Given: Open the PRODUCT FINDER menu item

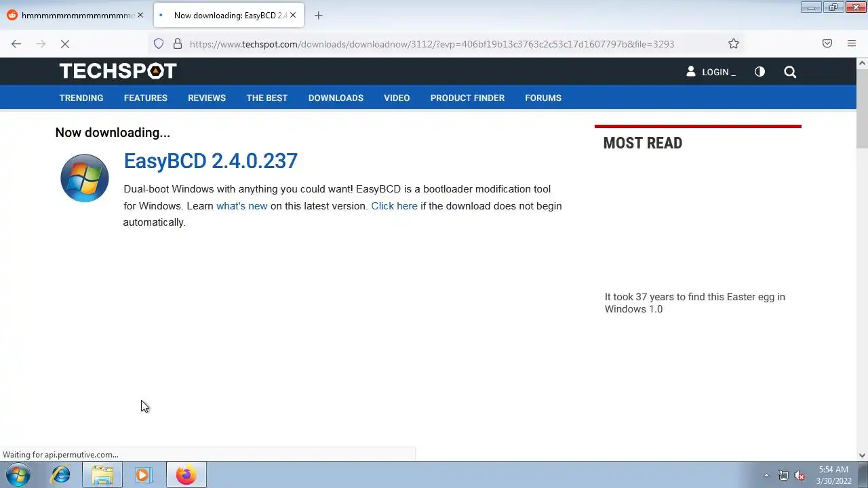Looking at the screenshot, I should (467, 98).
